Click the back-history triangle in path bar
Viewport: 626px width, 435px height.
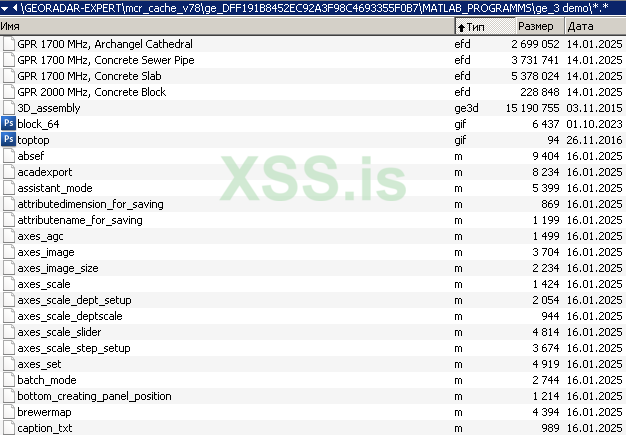[x=15, y=7]
